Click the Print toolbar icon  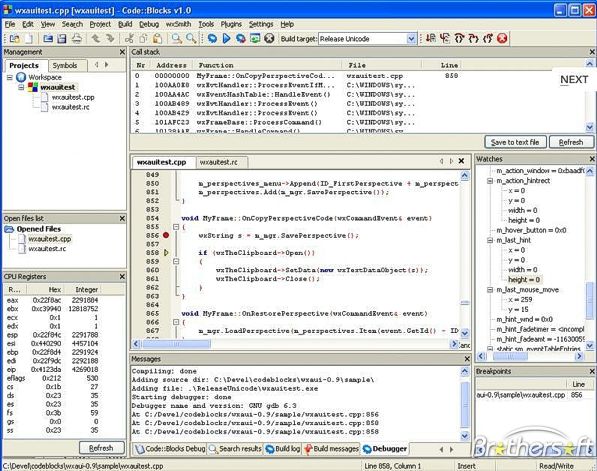pyautogui.click(x=77, y=38)
